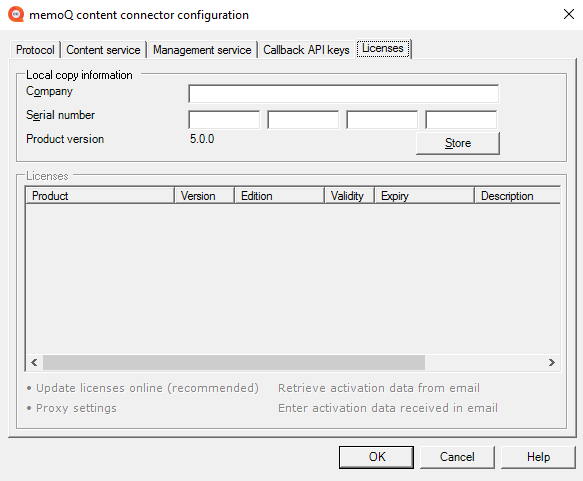The height and width of the screenshot is (481, 583).
Task: Switch to the Protocol tab
Action: [35, 50]
